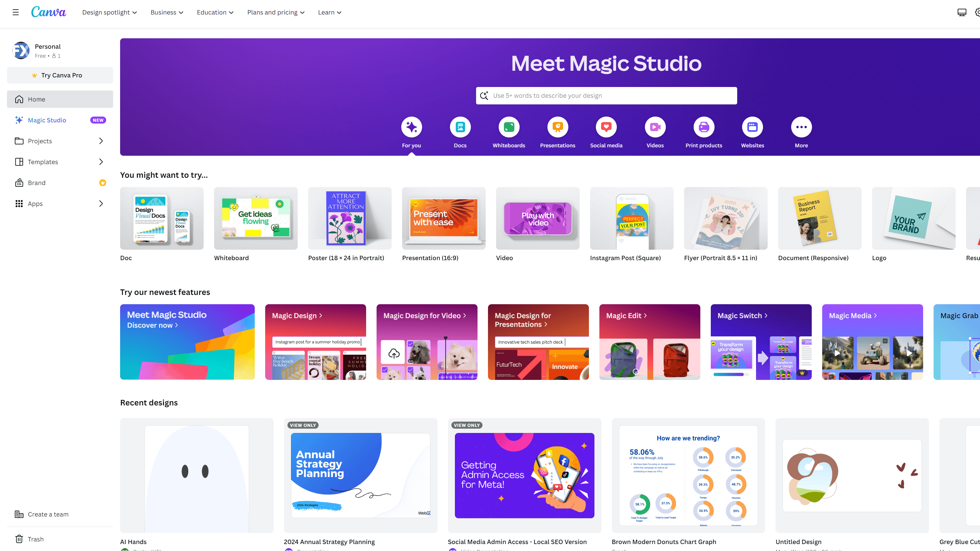The width and height of the screenshot is (980, 551).
Task: Expand the Apps section in sidebar
Action: [x=101, y=203]
